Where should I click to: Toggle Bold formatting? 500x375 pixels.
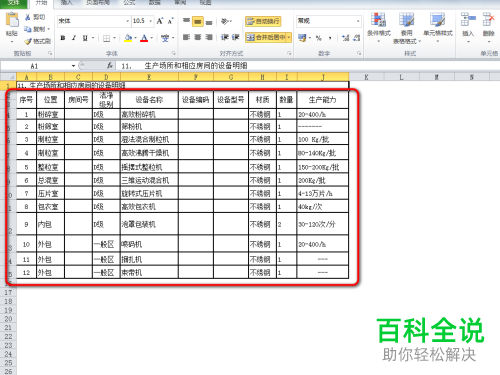[x=63, y=38]
